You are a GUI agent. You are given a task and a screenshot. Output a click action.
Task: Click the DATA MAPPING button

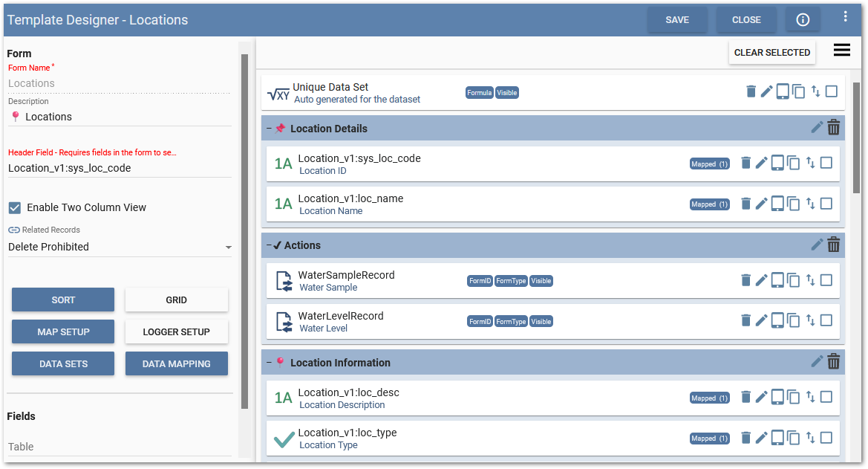(176, 363)
